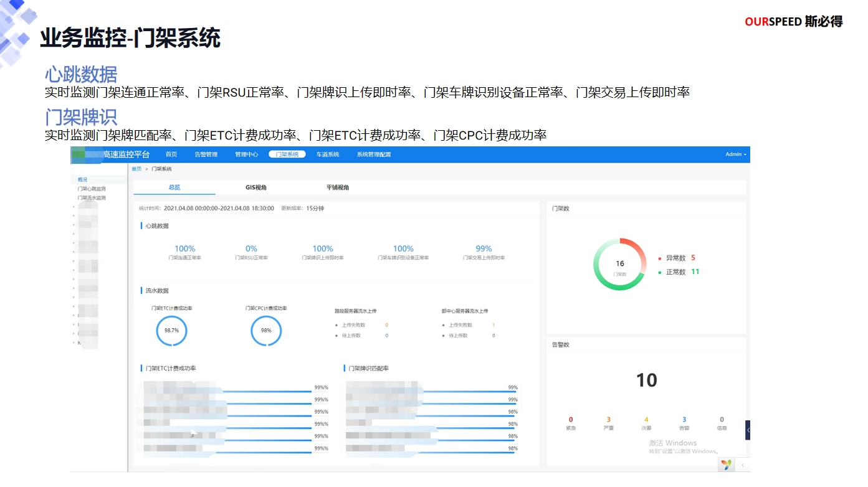Click the red 异常数 legend dot
This screenshot has width=868, height=487.
660,258
